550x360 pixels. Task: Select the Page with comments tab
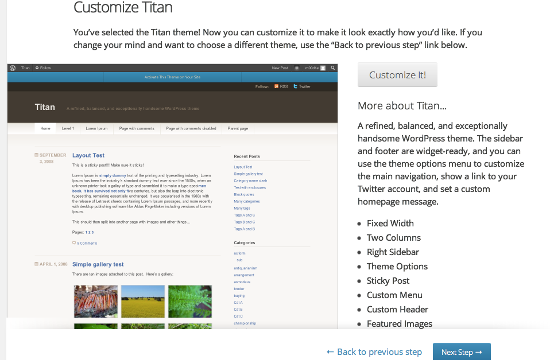(136, 128)
